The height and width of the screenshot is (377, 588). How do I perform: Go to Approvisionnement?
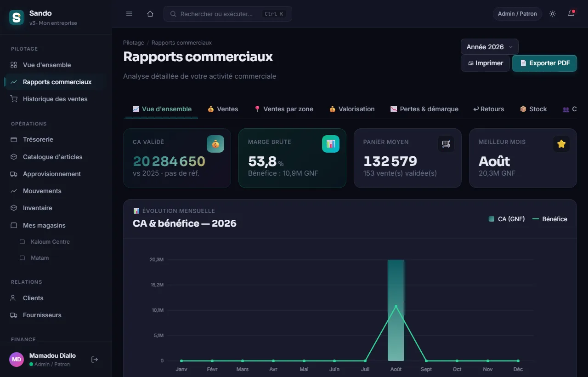click(x=56, y=174)
